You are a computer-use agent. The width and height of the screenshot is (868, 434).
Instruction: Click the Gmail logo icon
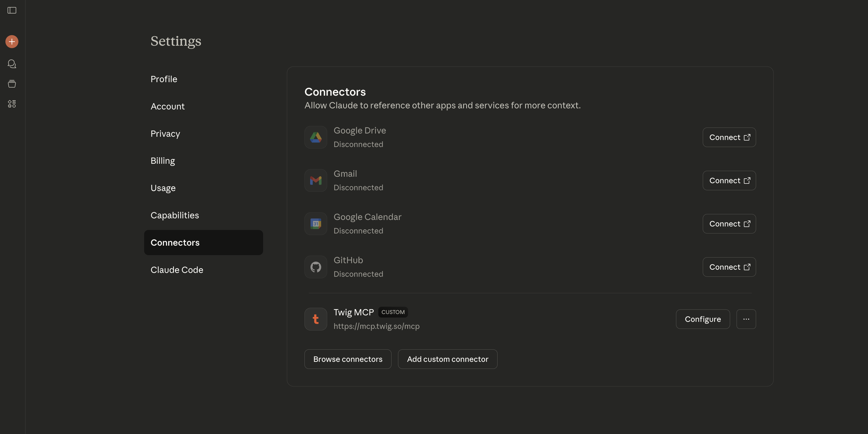tap(315, 181)
